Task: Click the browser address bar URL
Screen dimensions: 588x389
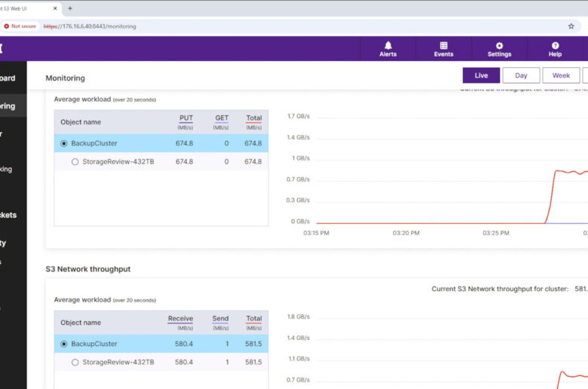Action: pos(90,26)
